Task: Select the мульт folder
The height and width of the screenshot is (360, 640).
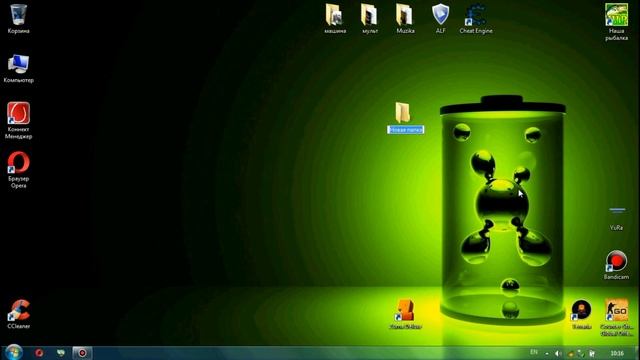Action: (370, 19)
